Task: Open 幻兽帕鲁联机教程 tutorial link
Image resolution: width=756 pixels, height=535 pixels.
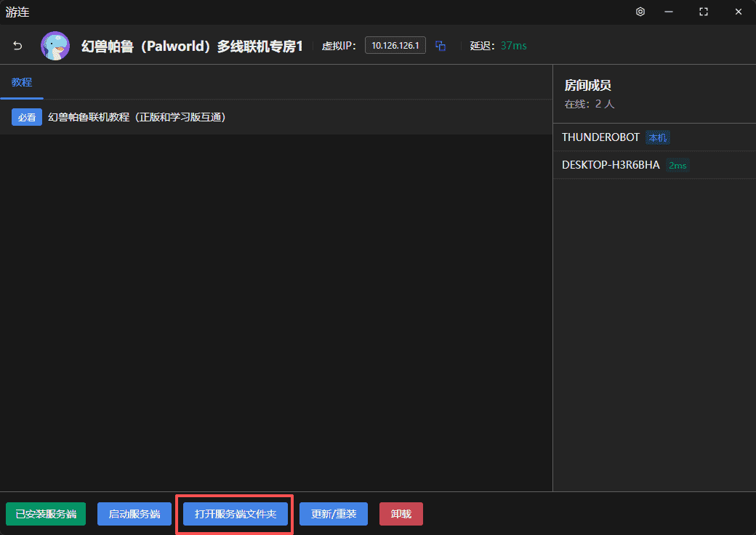Action: click(137, 117)
